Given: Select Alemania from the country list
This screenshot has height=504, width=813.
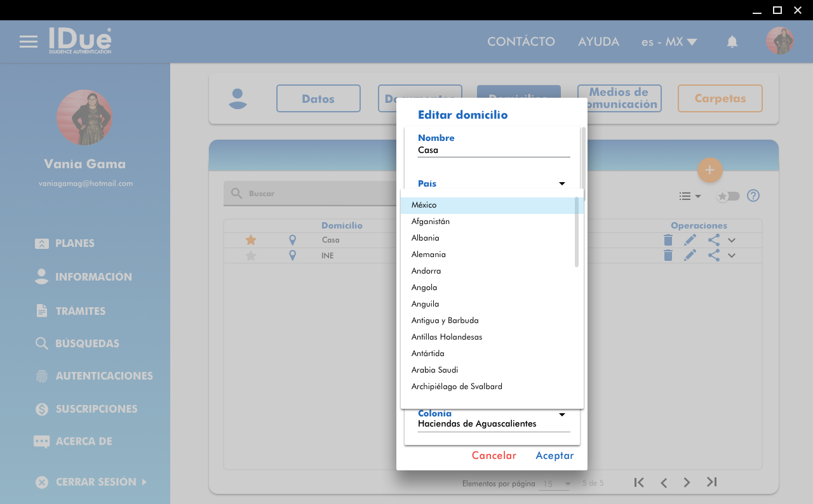Looking at the screenshot, I should 429,255.
